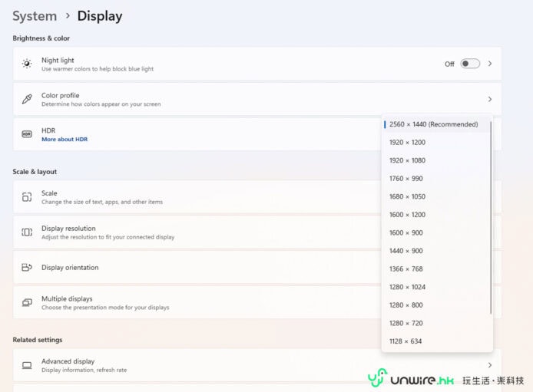Toggle the Night light switch on

click(x=469, y=64)
